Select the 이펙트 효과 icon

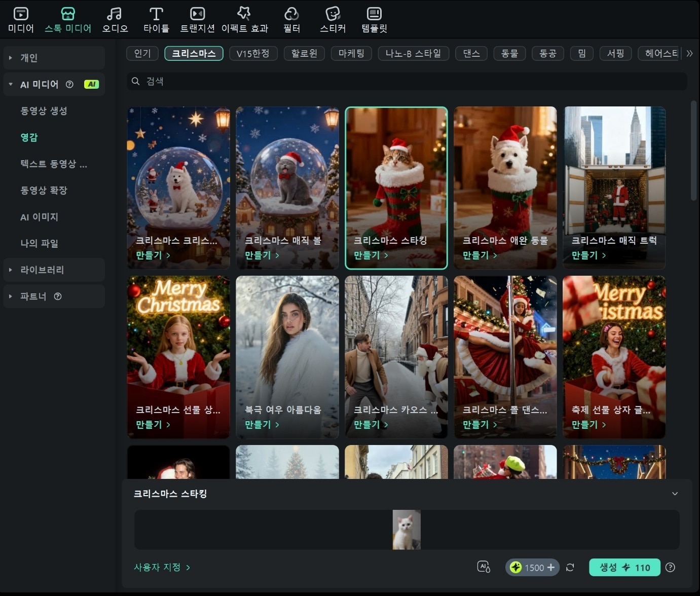[244, 14]
